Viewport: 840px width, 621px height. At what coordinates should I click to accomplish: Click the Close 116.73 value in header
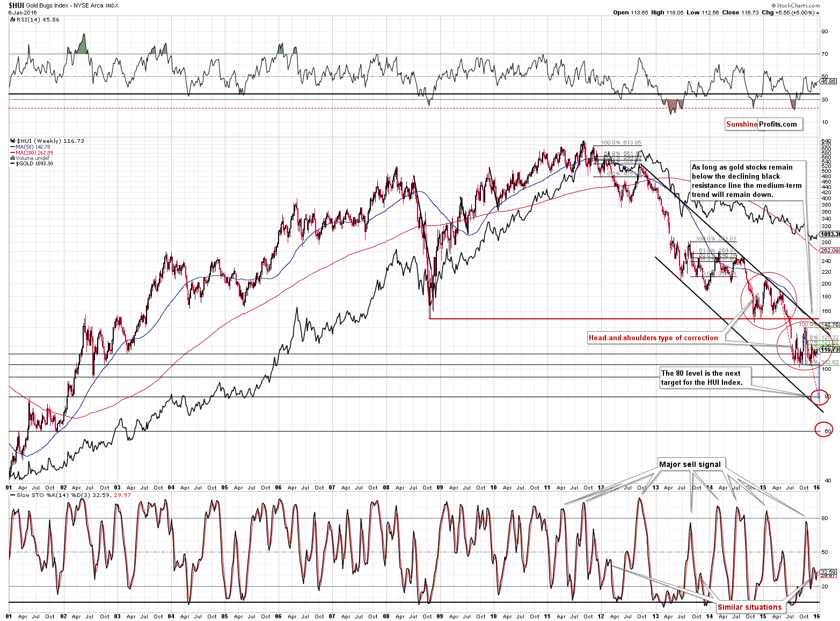[x=740, y=12]
